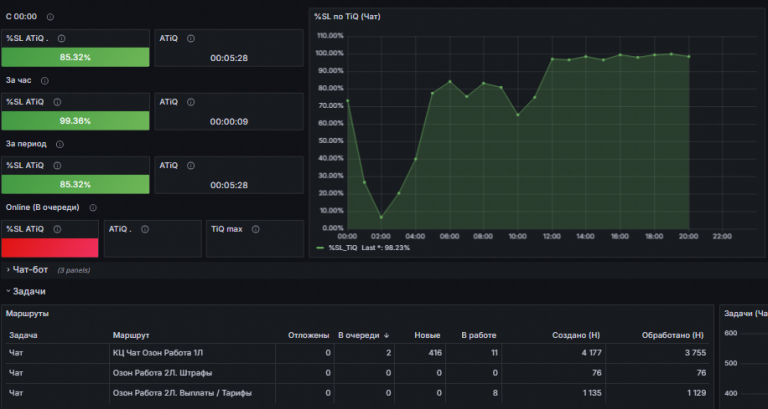This screenshot has width=768, height=409.
Task: Click ATiQ value 00:05:28 under За период
Action: (x=229, y=185)
